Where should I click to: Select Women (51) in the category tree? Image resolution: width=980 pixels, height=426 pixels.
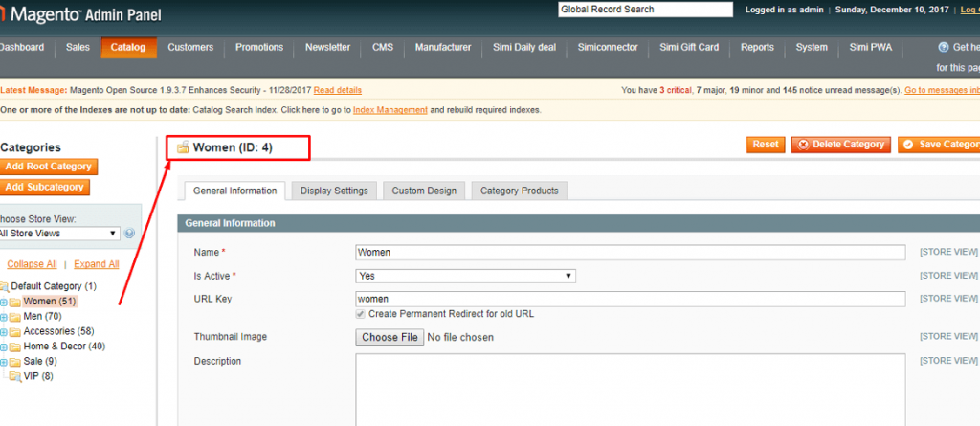click(50, 302)
